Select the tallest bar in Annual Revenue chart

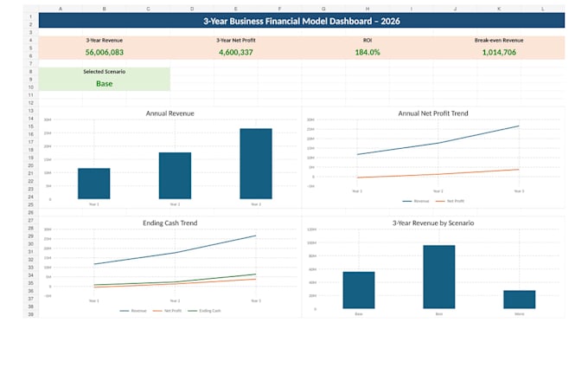point(256,164)
